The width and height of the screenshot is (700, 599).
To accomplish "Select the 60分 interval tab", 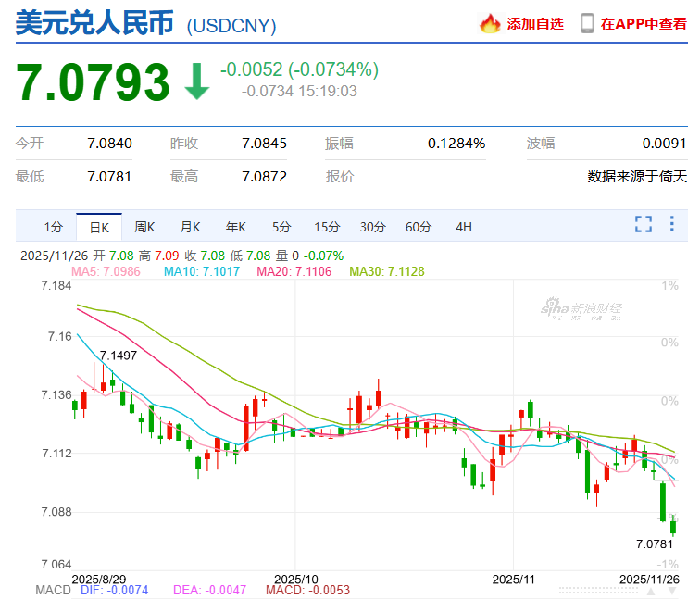I will (x=419, y=227).
